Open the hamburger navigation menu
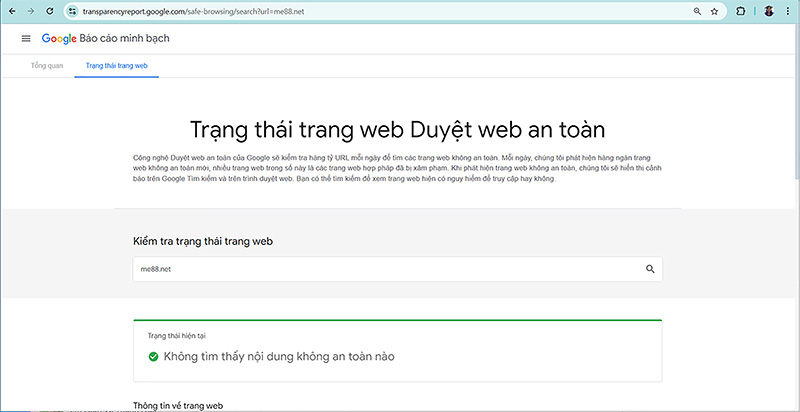 pos(26,38)
